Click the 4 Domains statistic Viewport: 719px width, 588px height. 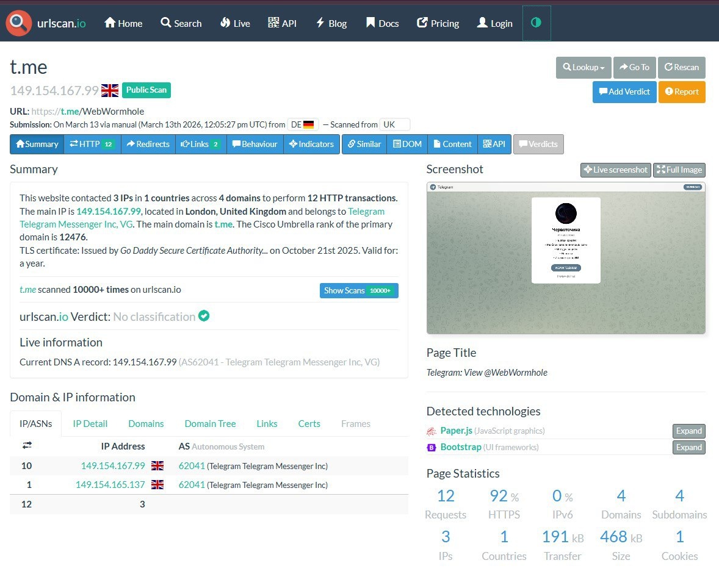(621, 504)
